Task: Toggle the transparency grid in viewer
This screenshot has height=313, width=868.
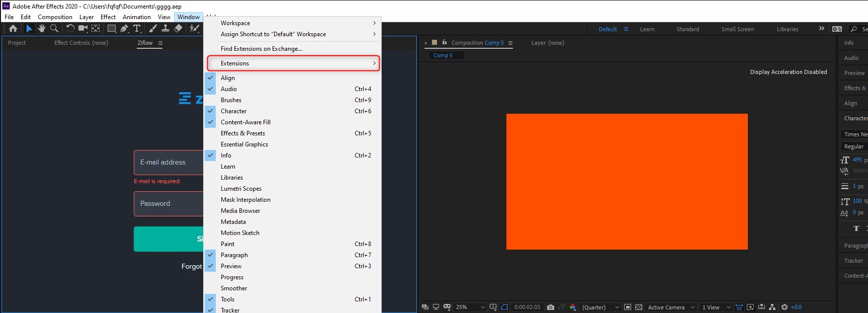Action: [639, 307]
